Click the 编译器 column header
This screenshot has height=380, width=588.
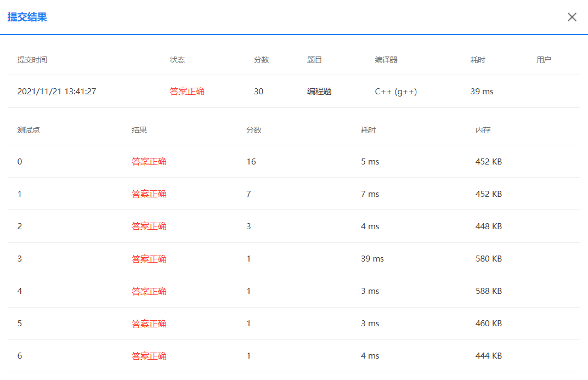click(x=386, y=60)
